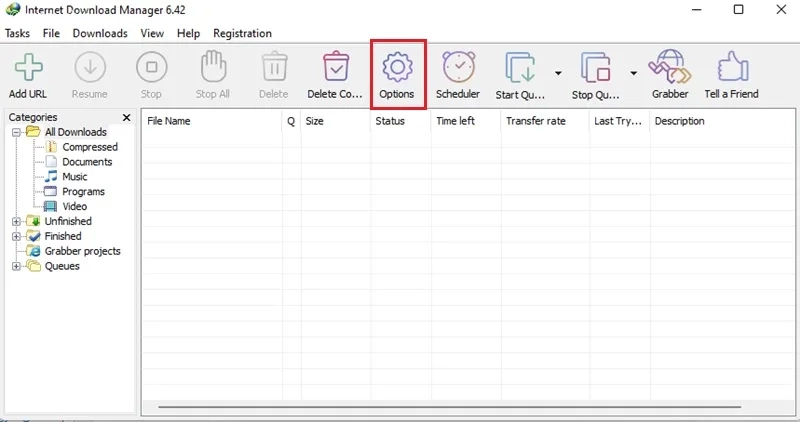Image resolution: width=800 pixels, height=422 pixels.
Task: Collapse the All Downloads tree node
Action: (16, 132)
